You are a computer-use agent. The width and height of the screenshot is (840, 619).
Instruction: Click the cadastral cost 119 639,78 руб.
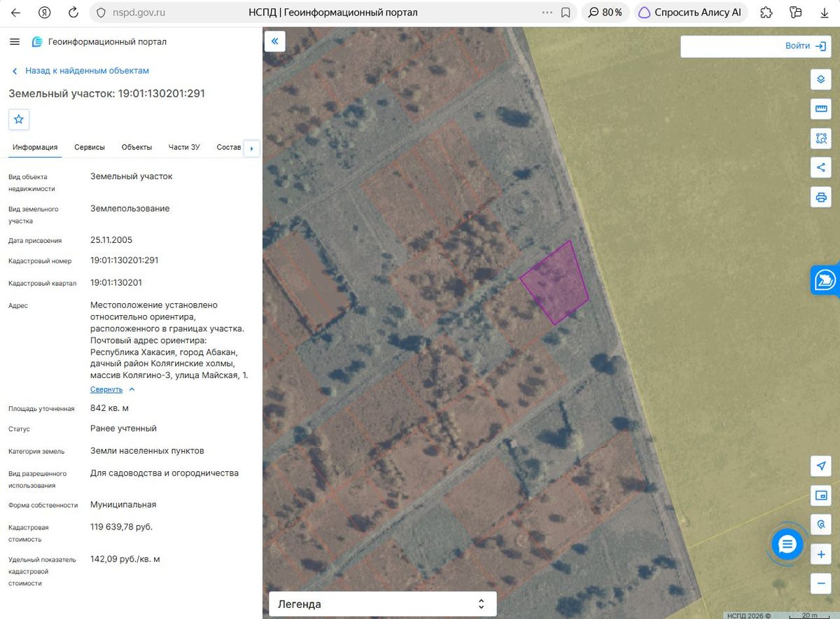[121, 527]
